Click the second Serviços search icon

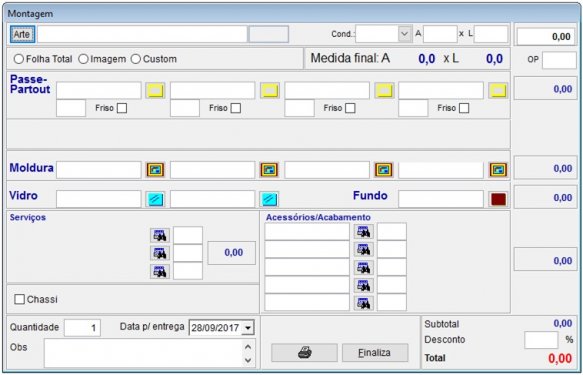coord(160,253)
